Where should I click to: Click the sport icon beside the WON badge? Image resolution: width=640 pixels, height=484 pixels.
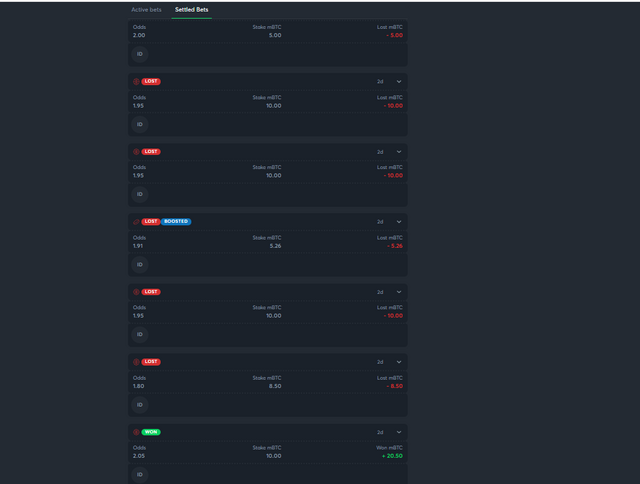[136, 432]
